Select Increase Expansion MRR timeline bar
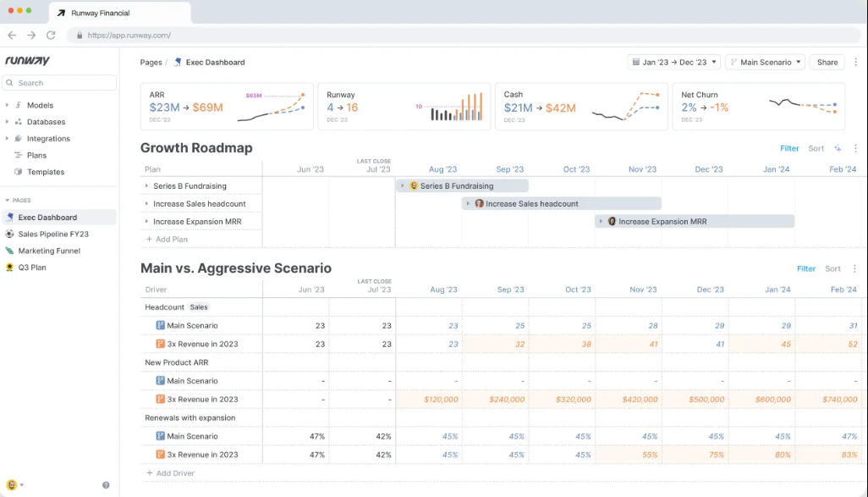868x497 pixels. [x=695, y=221]
